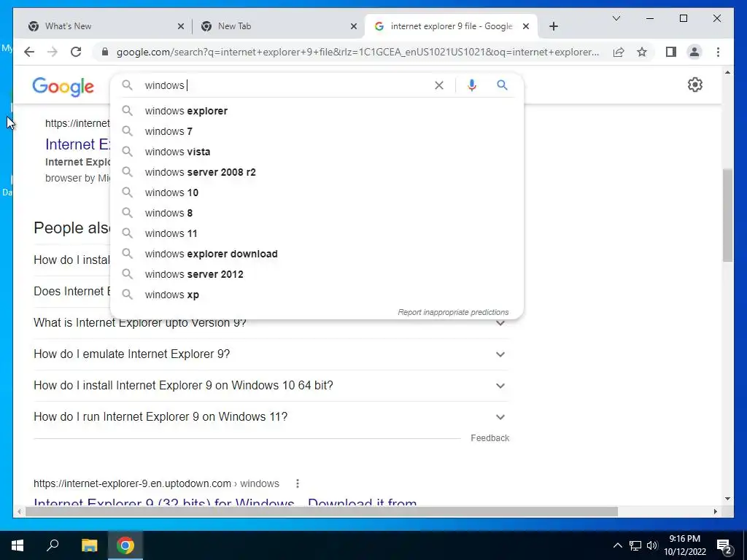Choose the 'windows 7' suggestion
Screen dimensions: 747x560
coord(317,131)
